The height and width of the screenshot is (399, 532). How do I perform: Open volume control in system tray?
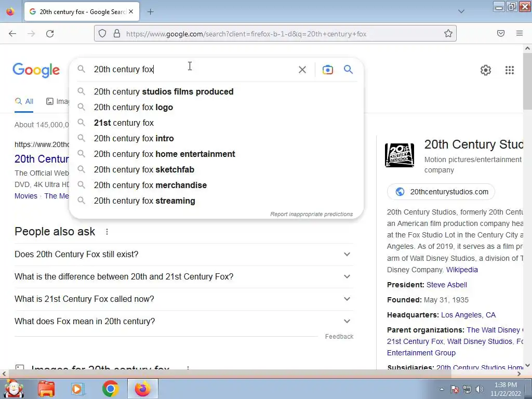pos(480,389)
